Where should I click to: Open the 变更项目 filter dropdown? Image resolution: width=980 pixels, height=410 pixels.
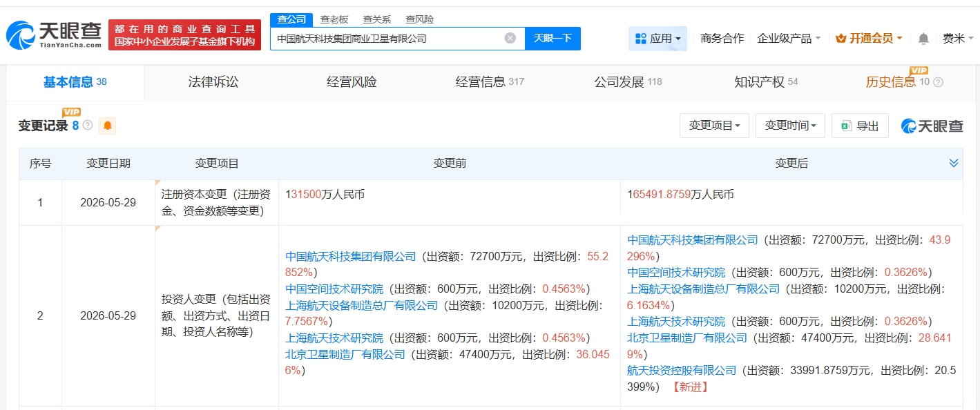(714, 126)
